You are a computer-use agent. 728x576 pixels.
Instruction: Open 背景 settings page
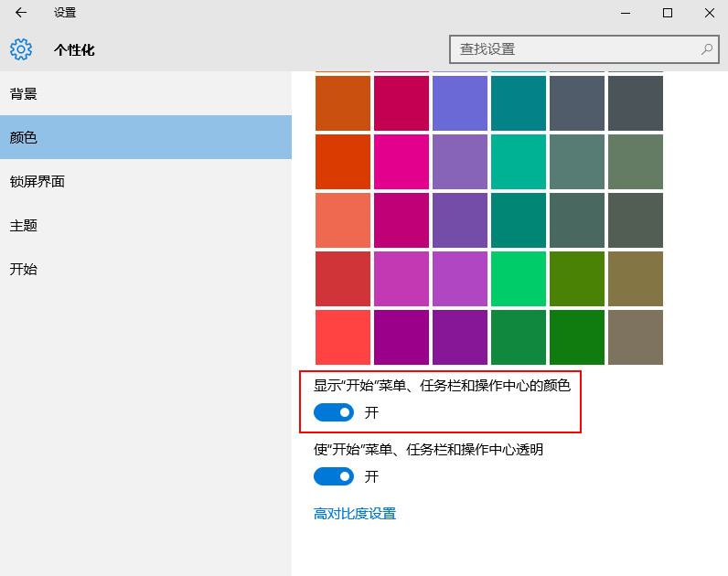tap(24, 94)
